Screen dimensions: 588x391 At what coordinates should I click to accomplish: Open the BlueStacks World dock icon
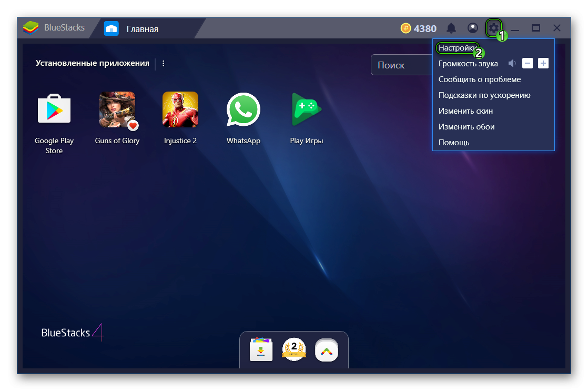327,350
